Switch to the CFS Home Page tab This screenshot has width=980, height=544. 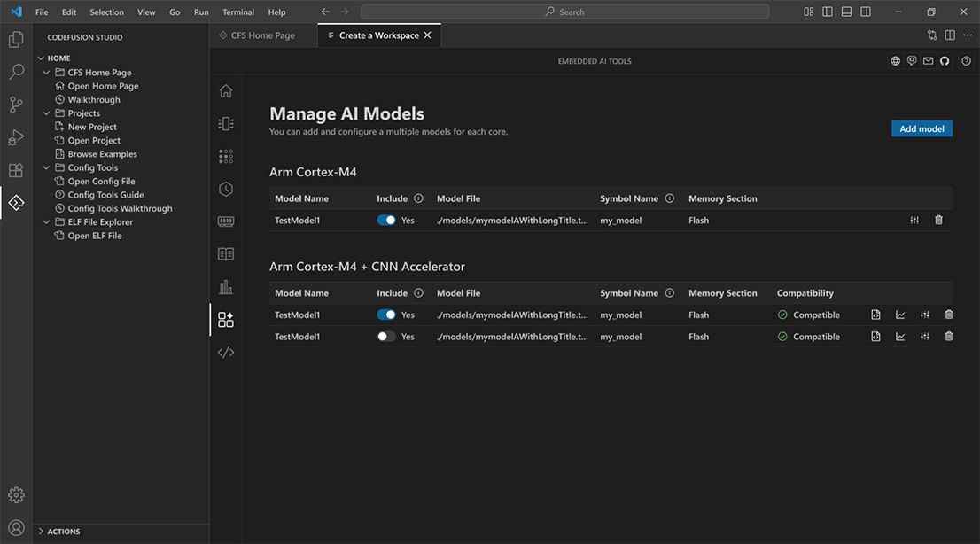263,35
